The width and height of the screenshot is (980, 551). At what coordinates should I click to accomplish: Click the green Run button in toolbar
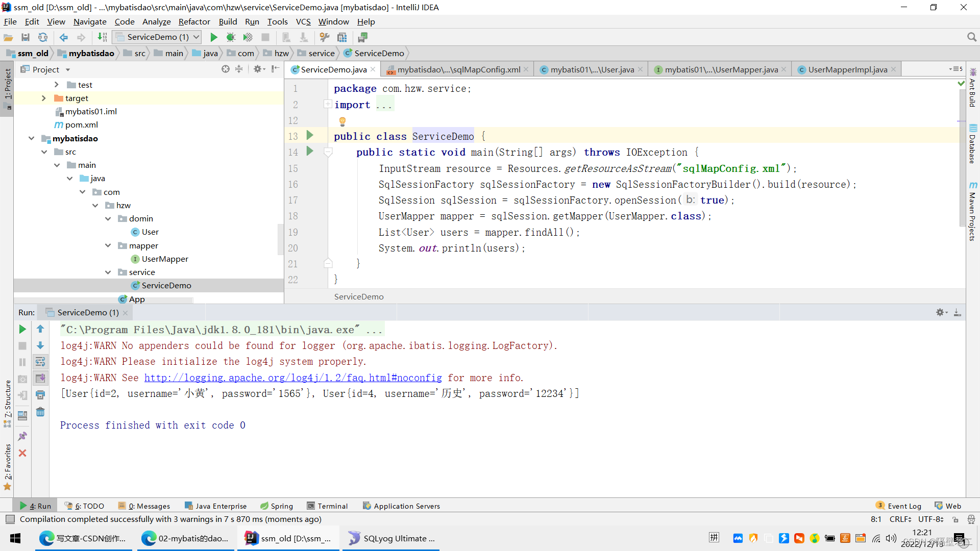(214, 37)
